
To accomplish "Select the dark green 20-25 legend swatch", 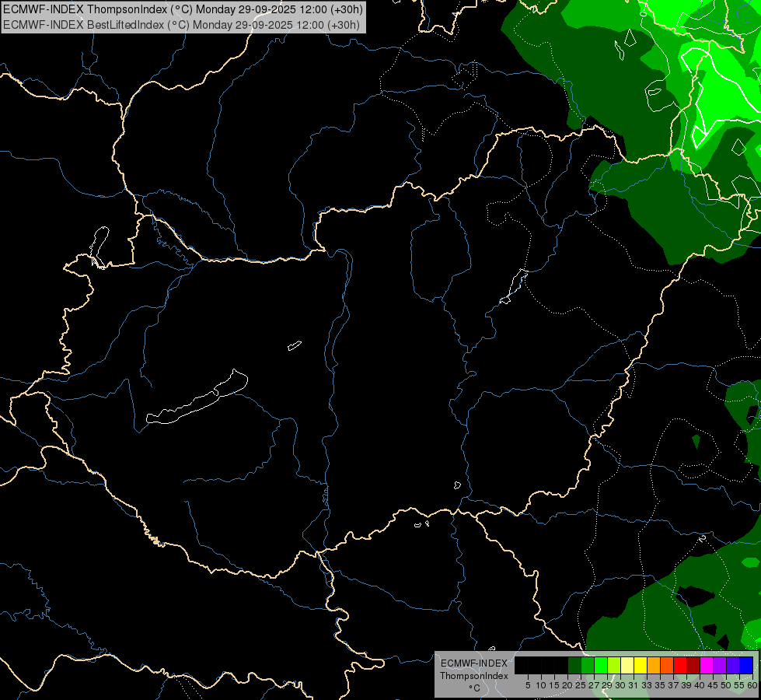I will click(574, 665).
